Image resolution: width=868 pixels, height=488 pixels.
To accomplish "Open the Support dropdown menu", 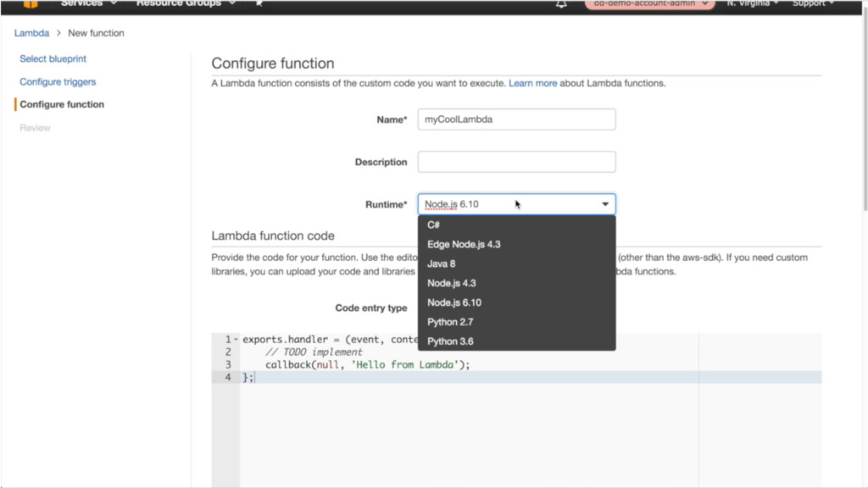I will coord(812,4).
